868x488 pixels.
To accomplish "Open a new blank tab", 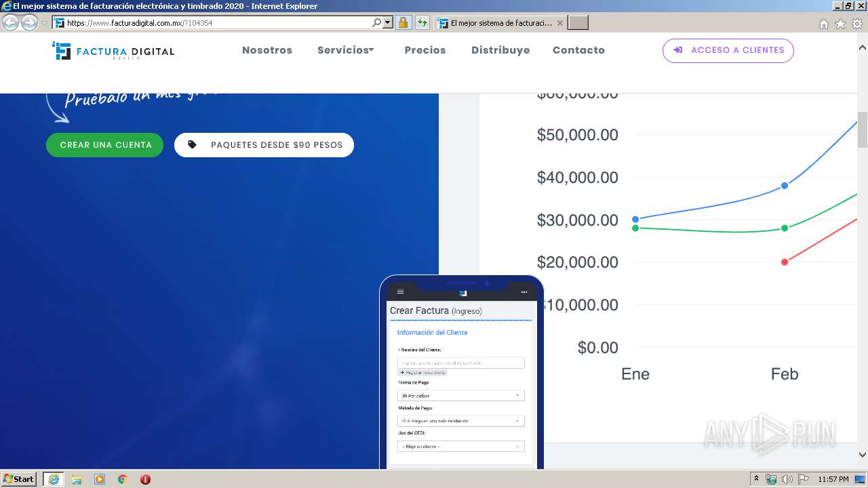I will (x=578, y=23).
